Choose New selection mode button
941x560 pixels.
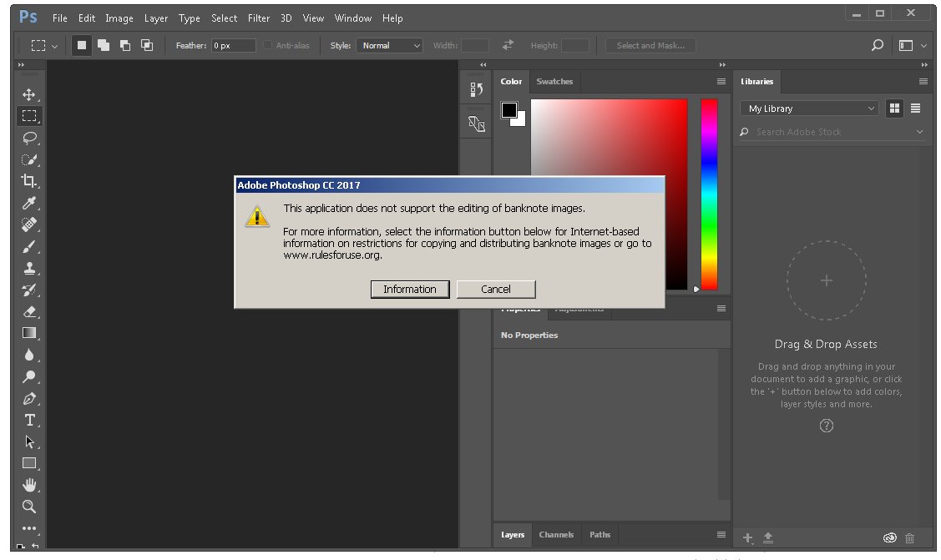point(82,45)
